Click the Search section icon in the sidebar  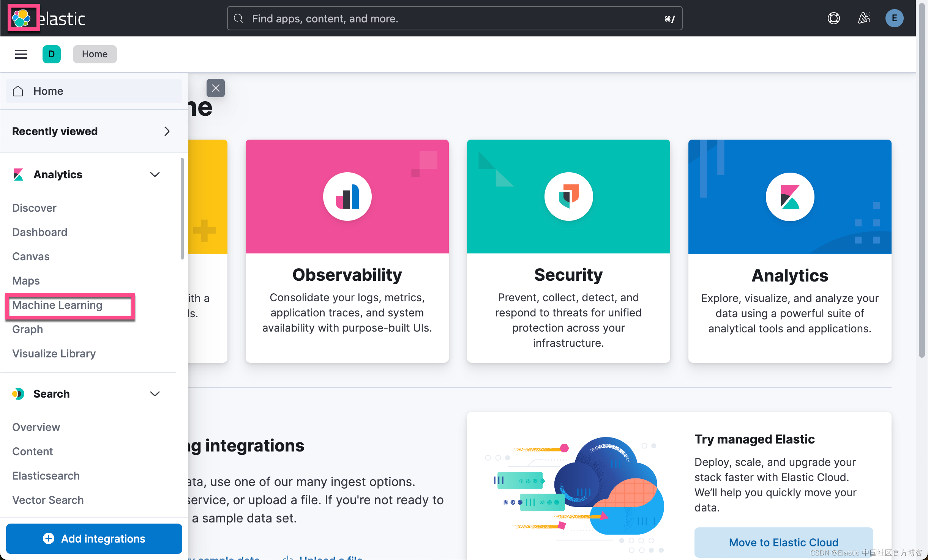point(18,394)
